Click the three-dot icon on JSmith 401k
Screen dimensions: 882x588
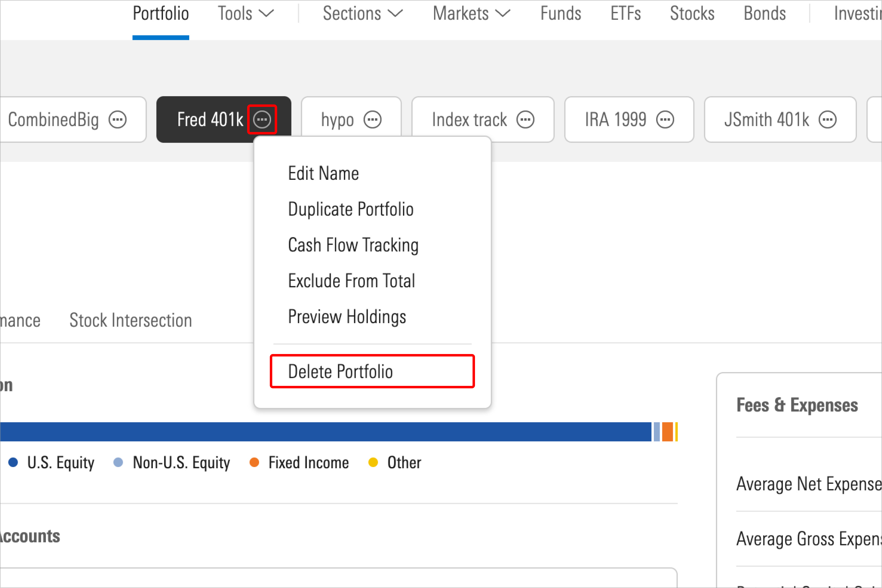pos(828,119)
